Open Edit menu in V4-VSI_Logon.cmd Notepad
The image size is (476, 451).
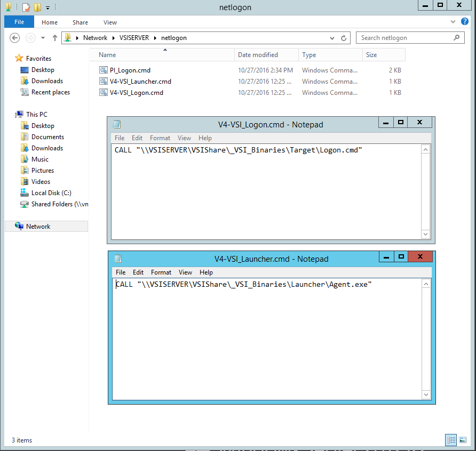point(137,138)
